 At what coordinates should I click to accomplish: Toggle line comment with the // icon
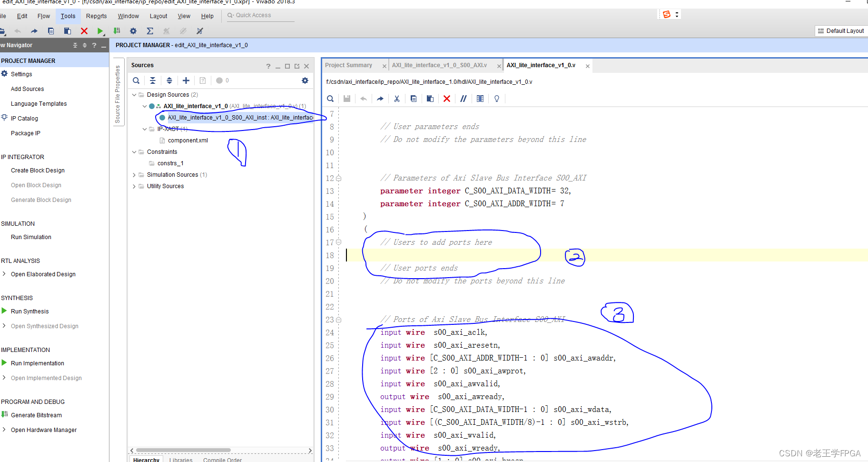[x=463, y=99]
